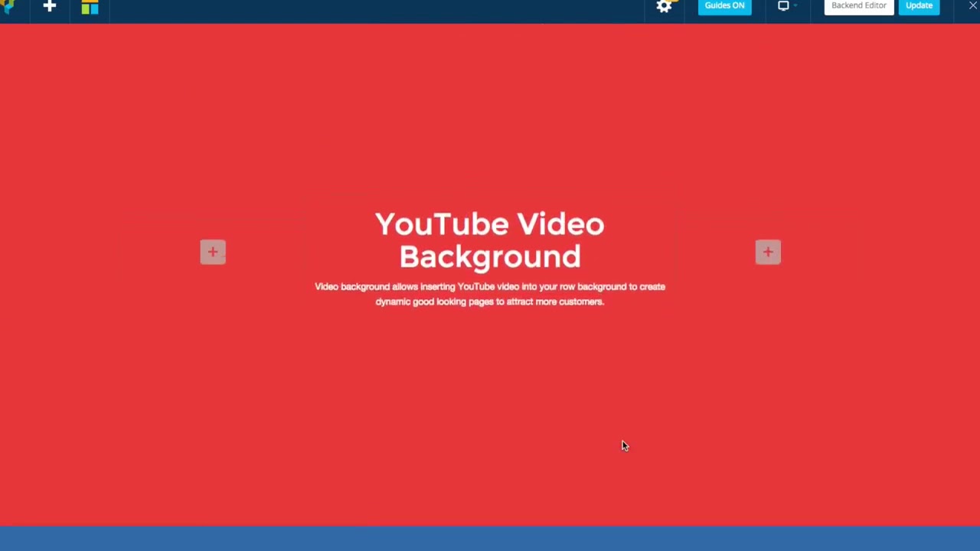Open responsive preview device dropdown
Viewport: 980px width, 551px height.
point(786,6)
